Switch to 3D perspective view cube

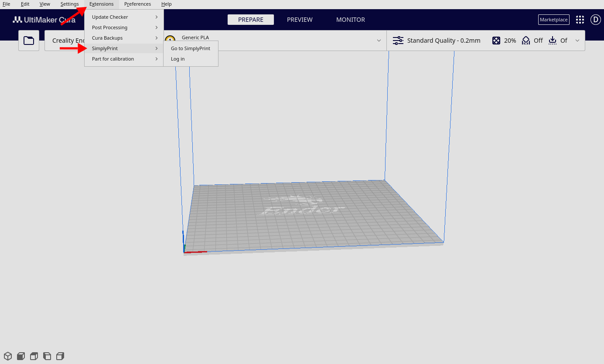tap(7, 356)
